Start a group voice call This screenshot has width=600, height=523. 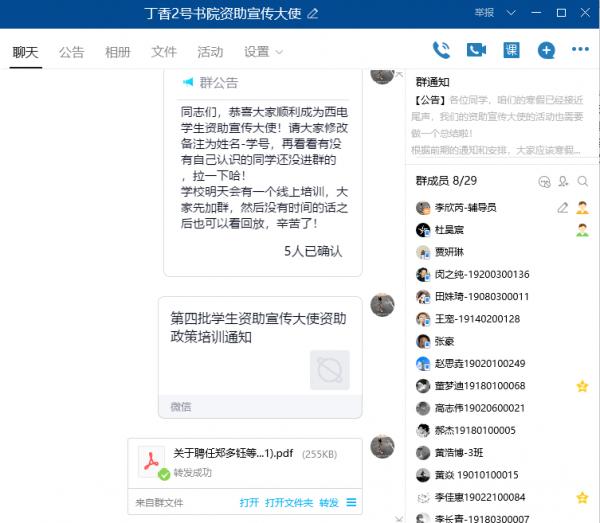point(441,49)
